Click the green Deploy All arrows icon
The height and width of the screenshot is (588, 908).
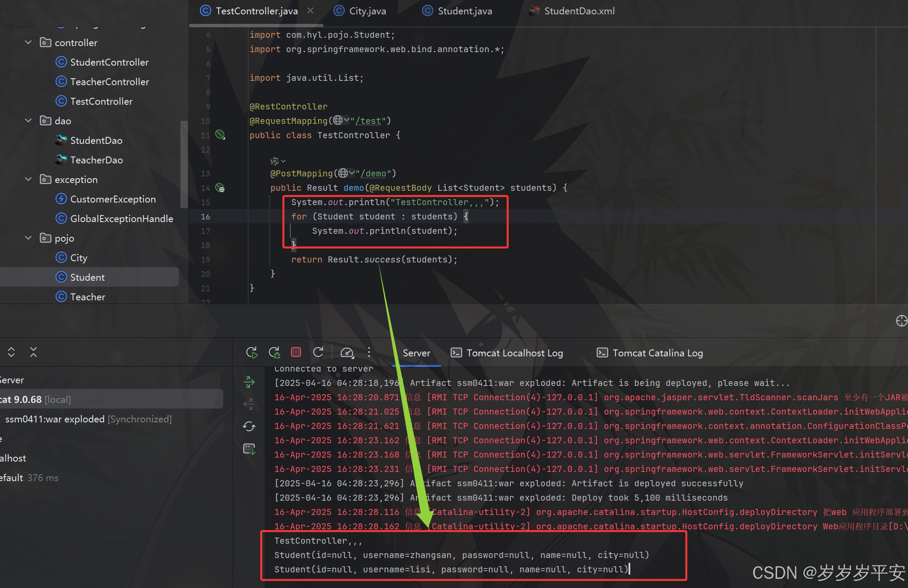pos(249,382)
